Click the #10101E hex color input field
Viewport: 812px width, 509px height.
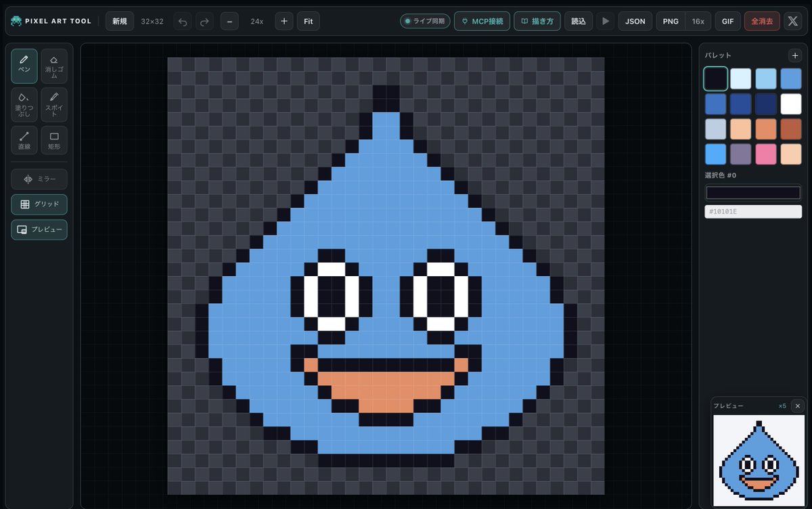(753, 212)
